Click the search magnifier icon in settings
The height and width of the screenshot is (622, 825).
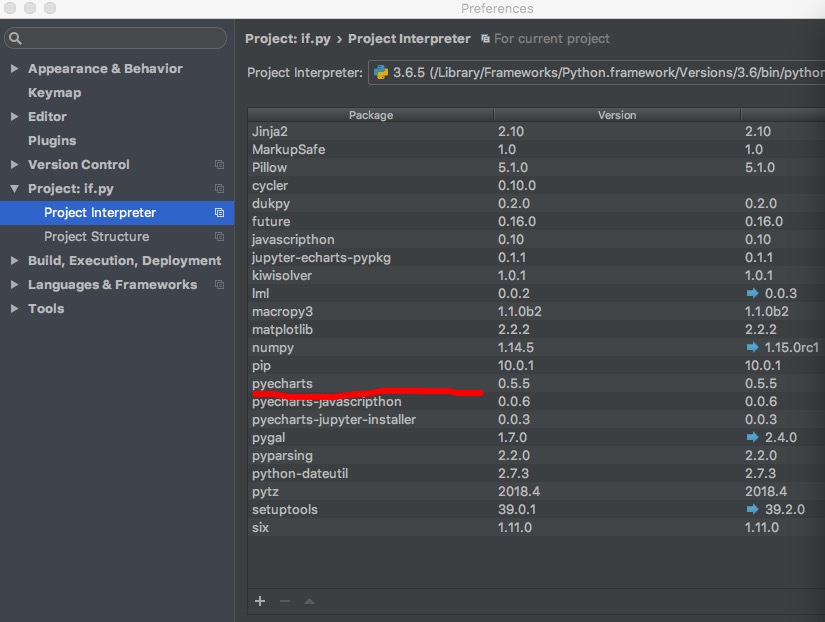coord(15,38)
